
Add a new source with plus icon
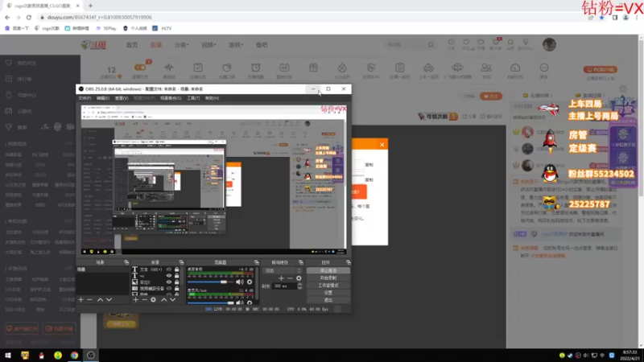[x=136, y=299]
